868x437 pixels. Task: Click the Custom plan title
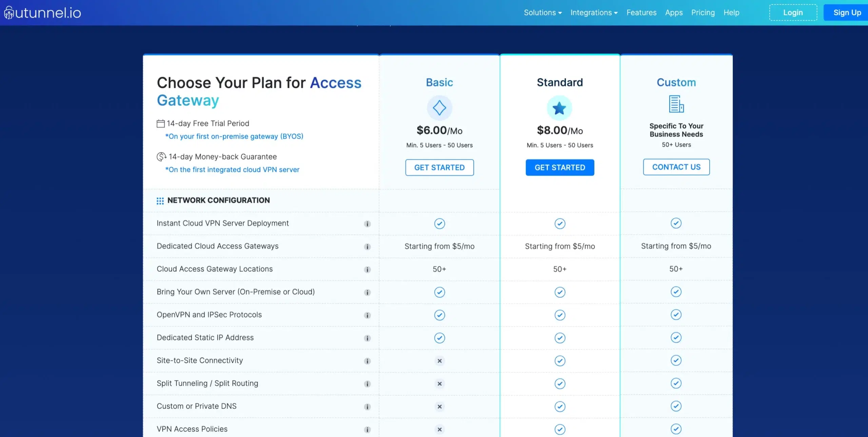676,82
